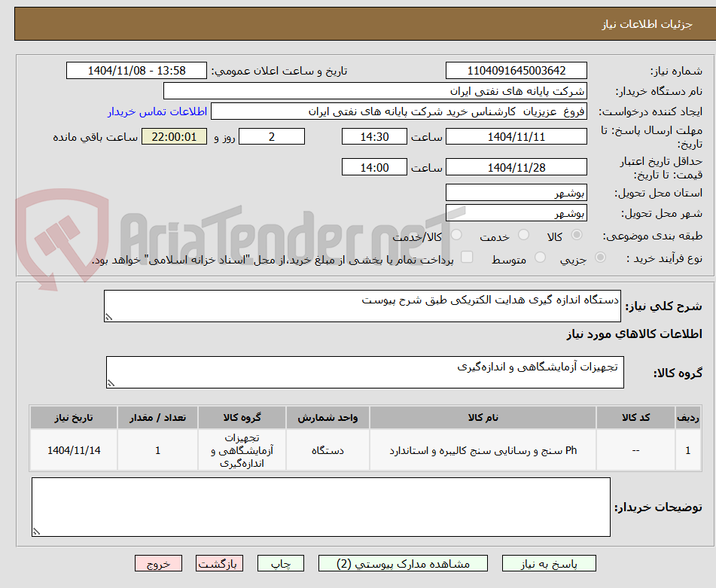Click the need date cell 1404/11/14
Screen dimensions: 716x588
74,450
